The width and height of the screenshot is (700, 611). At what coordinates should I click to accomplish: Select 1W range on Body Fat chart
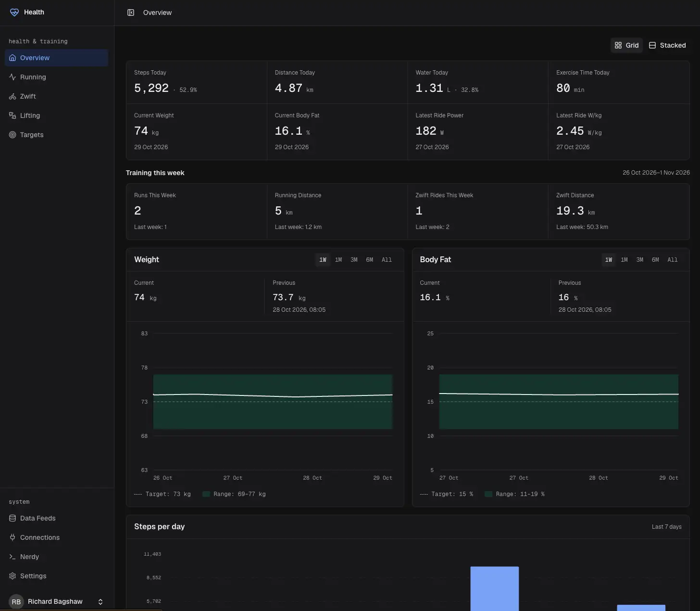pyautogui.click(x=609, y=260)
